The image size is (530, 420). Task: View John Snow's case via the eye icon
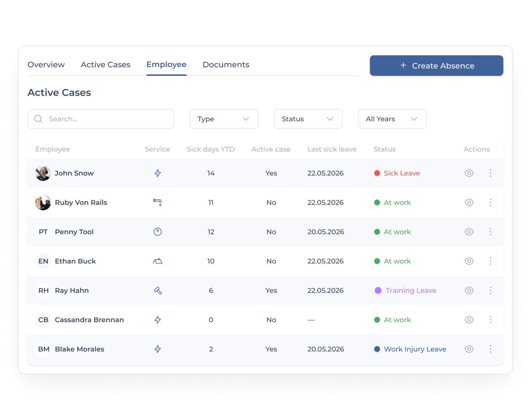tap(469, 173)
